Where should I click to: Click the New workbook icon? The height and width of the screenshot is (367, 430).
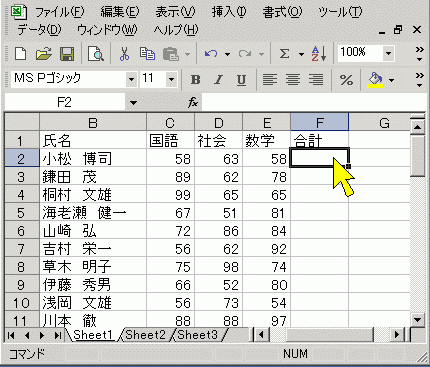21,54
